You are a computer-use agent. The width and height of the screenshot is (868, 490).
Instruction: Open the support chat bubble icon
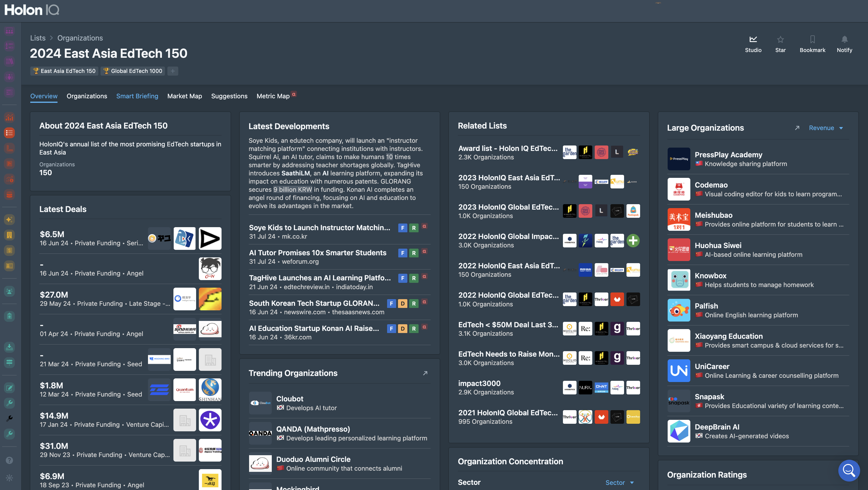point(848,470)
